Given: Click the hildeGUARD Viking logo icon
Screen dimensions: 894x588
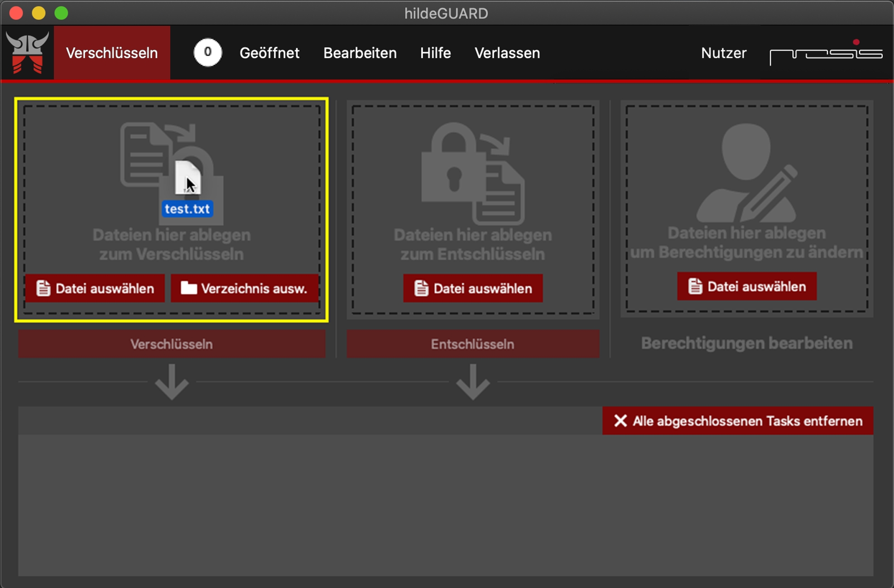Looking at the screenshot, I should pyautogui.click(x=27, y=53).
